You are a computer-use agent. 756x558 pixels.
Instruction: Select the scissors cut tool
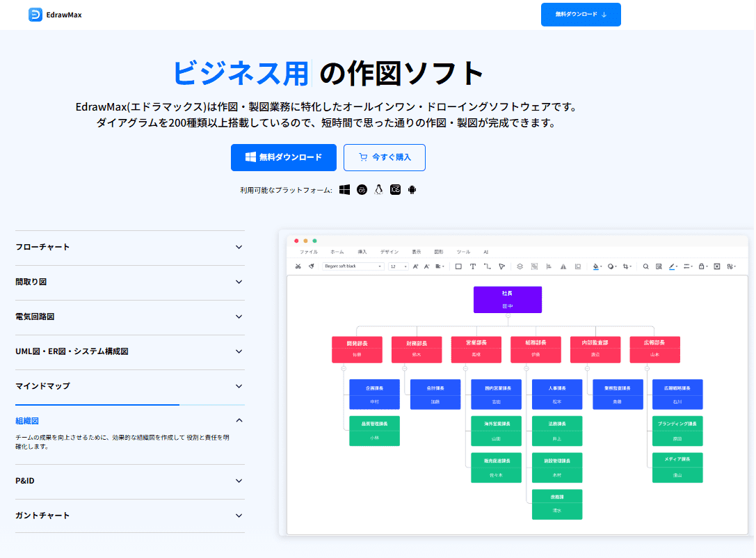298,266
